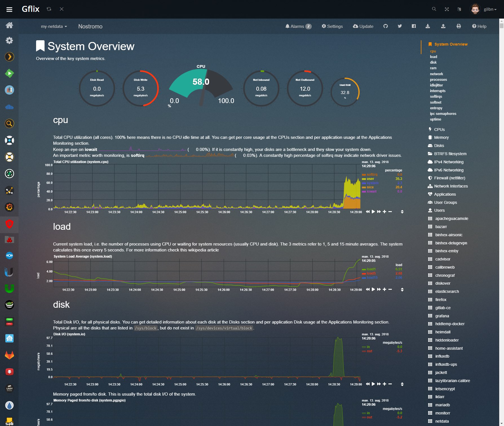Click the print dashboard icon

pos(459,26)
